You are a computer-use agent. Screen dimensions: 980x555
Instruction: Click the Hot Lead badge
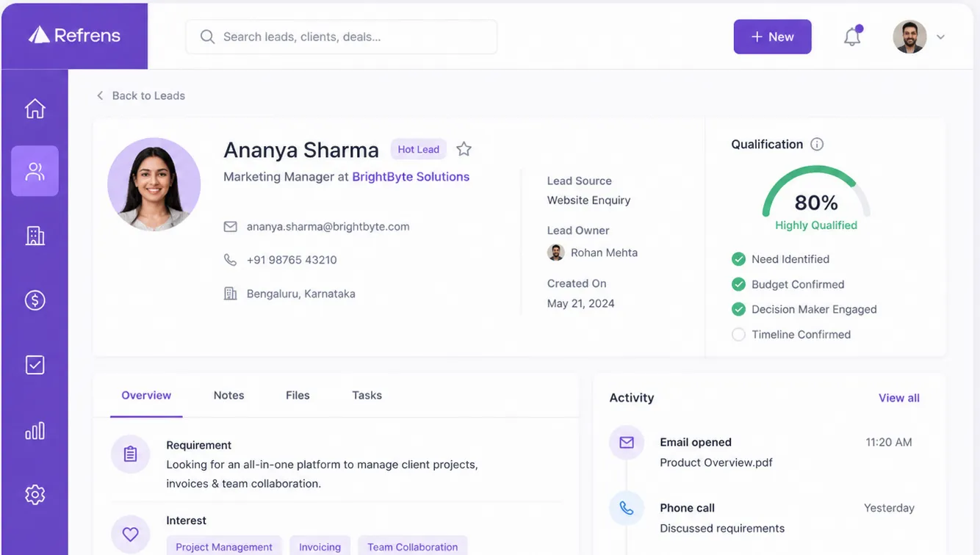point(418,149)
